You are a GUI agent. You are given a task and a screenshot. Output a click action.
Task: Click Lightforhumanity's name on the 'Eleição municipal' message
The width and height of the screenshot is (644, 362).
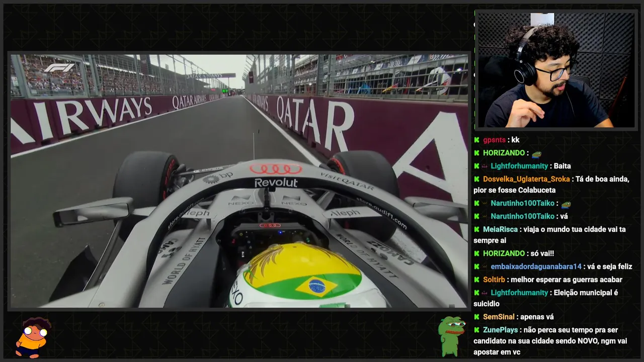[519, 293]
